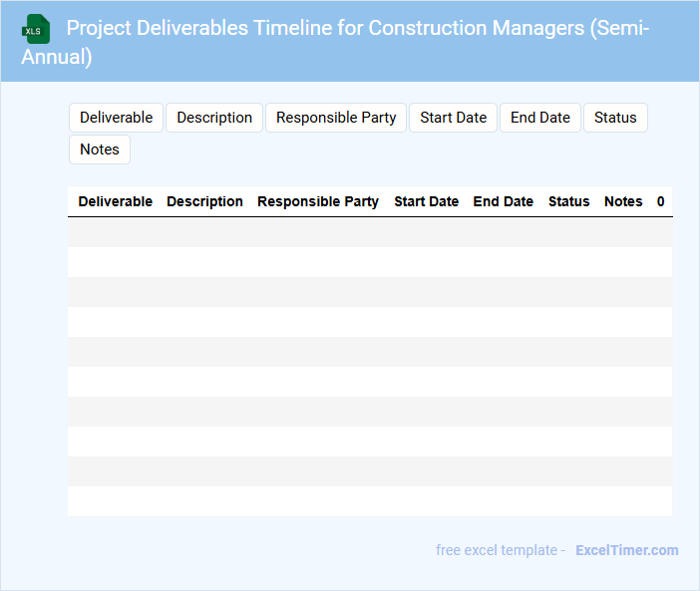Select the Status table column header
This screenshot has width=700, height=591.
click(x=568, y=201)
